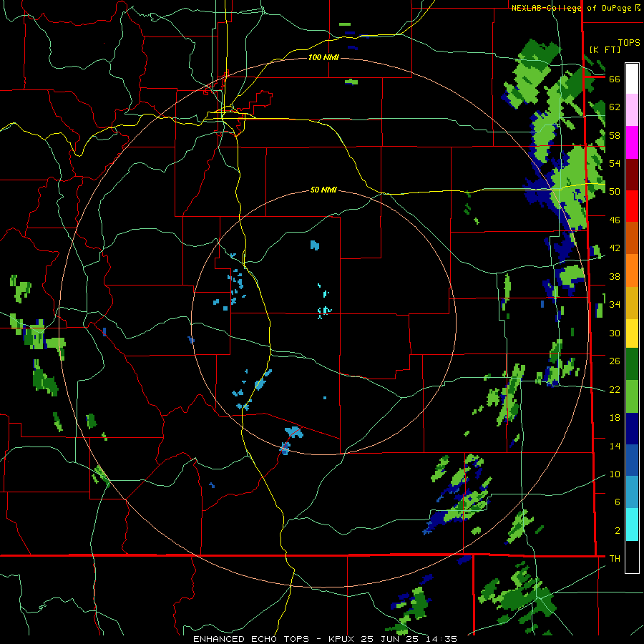
Task: Click the 46 legend scale number
Action: click(x=615, y=220)
